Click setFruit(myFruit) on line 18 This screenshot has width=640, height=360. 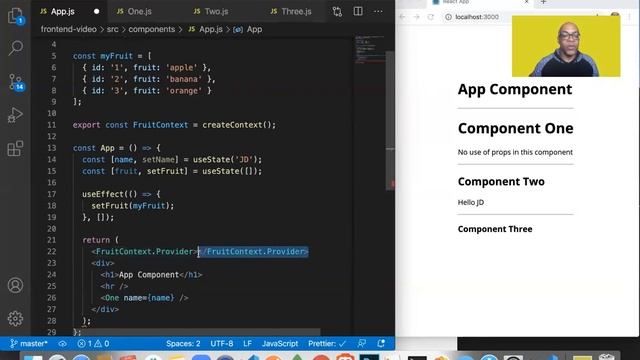click(133, 206)
